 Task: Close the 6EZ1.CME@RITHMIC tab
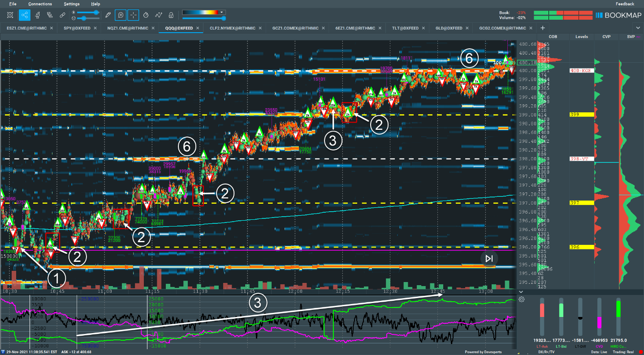(x=381, y=28)
